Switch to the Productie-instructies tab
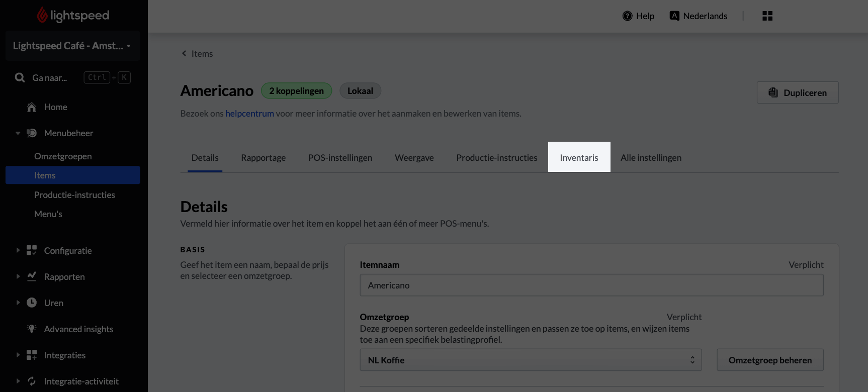Viewport: 868px width, 392px height. pyautogui.click(x=497, y=158)
